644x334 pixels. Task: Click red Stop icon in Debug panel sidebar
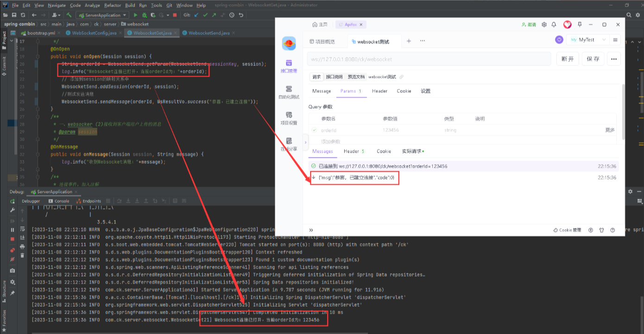13,239
